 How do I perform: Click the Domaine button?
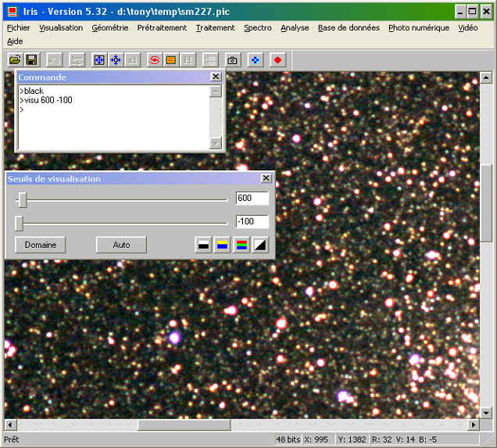click(x=41, y=245)
